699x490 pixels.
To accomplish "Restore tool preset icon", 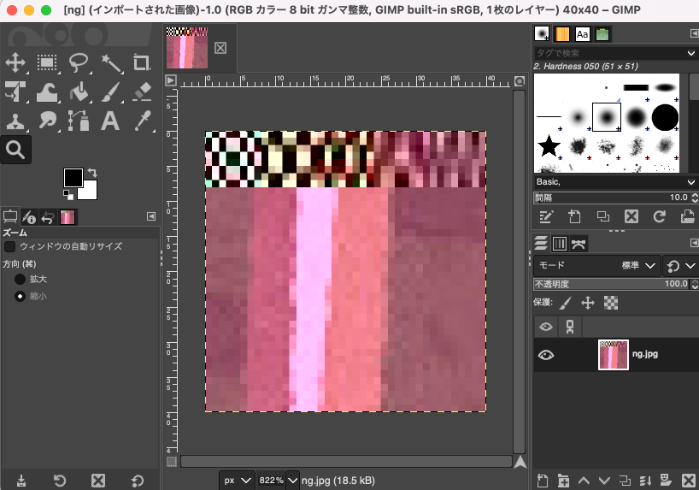I will tap(60, 480).
